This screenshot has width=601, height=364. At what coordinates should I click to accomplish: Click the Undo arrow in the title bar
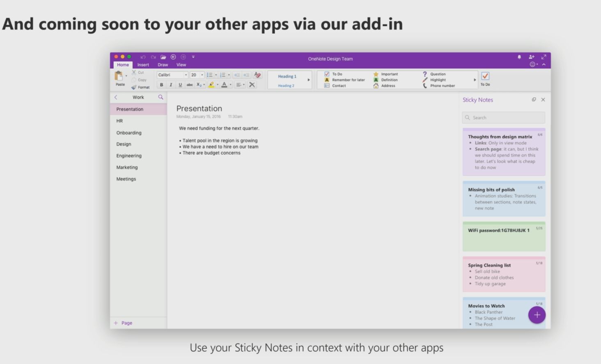(143, 57)
